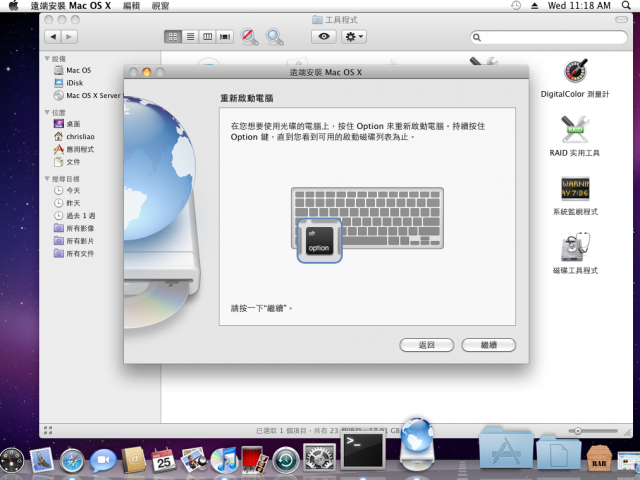The image size is (640, 480).
Task: Select the DigitalColor 測量計 icon
Action: [575, 71]
